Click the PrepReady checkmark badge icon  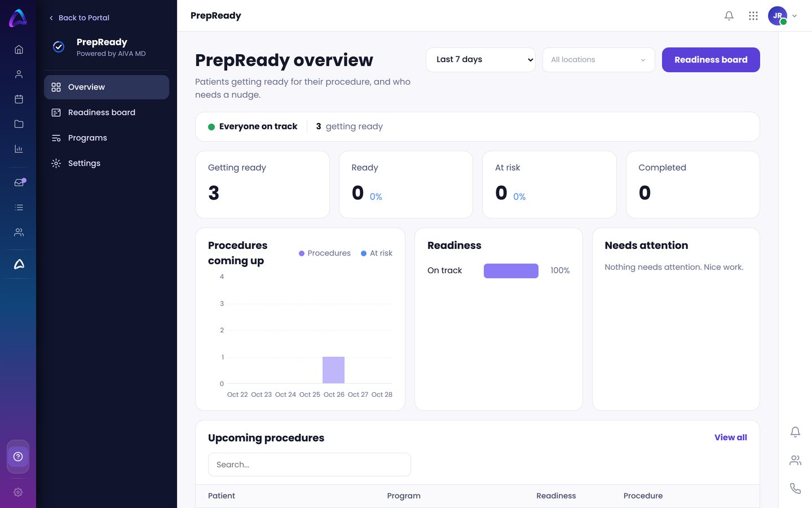click(59, 47)
